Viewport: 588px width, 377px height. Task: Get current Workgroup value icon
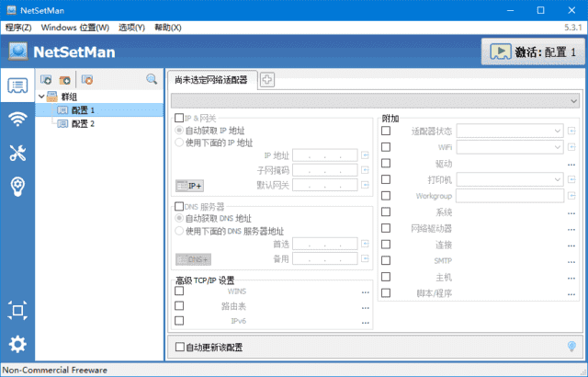[571, 196]
